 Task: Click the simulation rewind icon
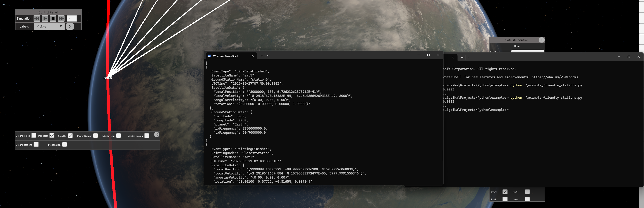[x=37, y=18]
